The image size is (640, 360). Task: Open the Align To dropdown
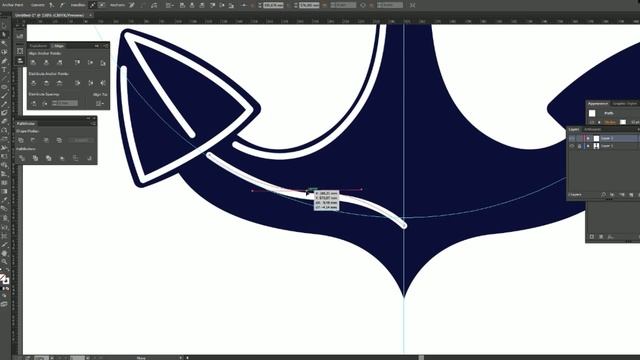(100, 104)
